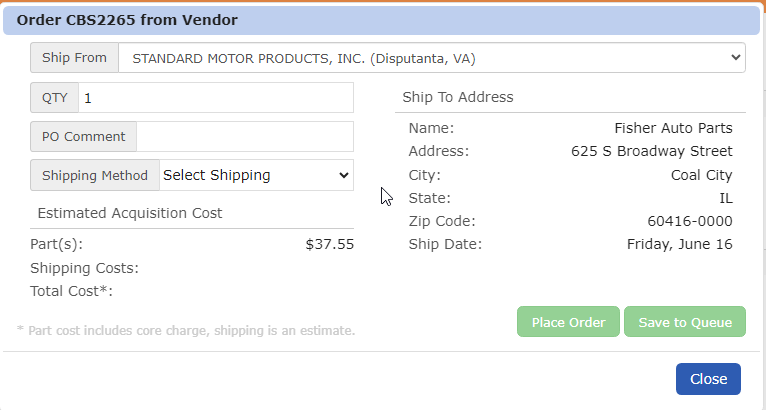Screen dimensions: 766x410
Task: Click the Total Cost* label
Action: click(72, 291)
